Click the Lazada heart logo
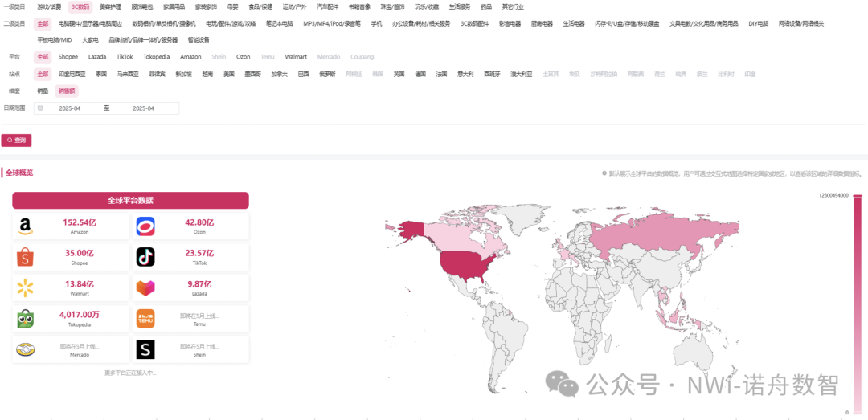The height and width of the screenshot is (420, 868). click(x=145, y=287)
